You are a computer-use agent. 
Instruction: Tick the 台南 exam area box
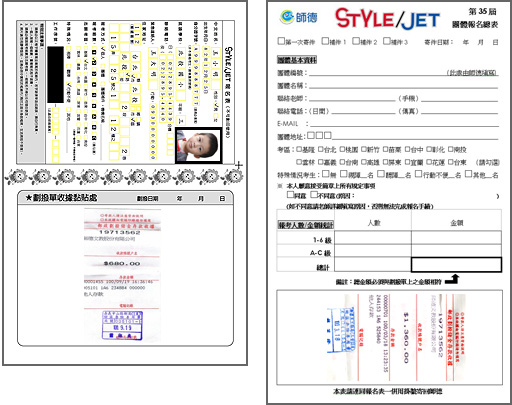pyautogui.click(x=342, y=162)
